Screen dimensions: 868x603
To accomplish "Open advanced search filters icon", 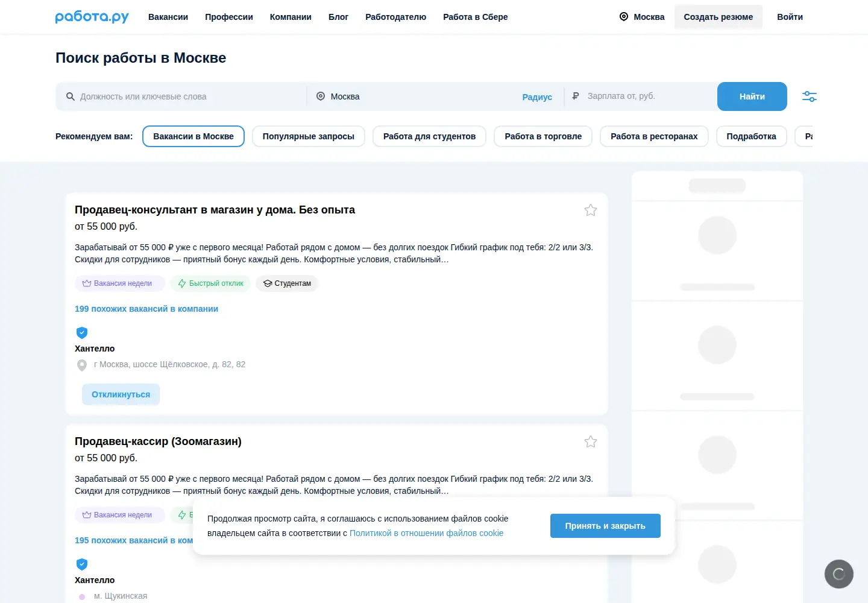I will [810, 96].
